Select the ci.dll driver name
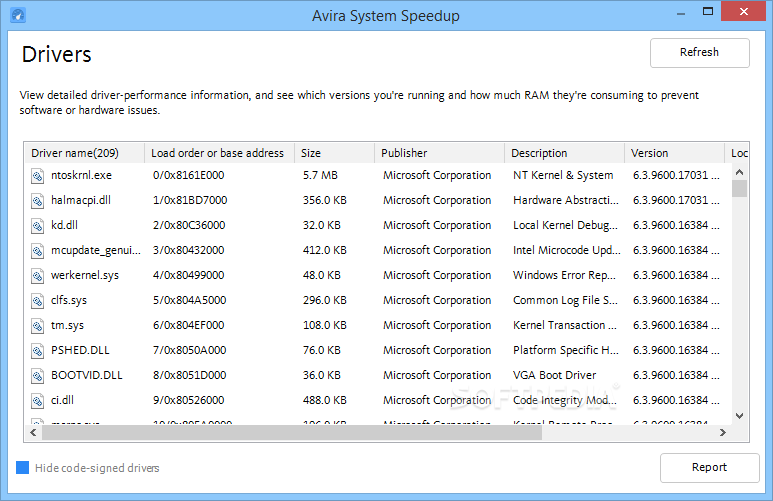 click(63, 400)
